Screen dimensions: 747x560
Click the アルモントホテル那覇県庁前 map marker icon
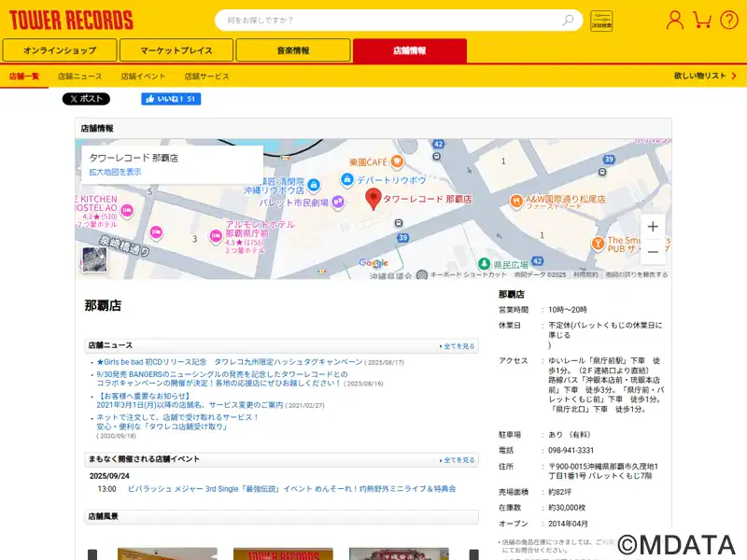click(x=216, y=235)
